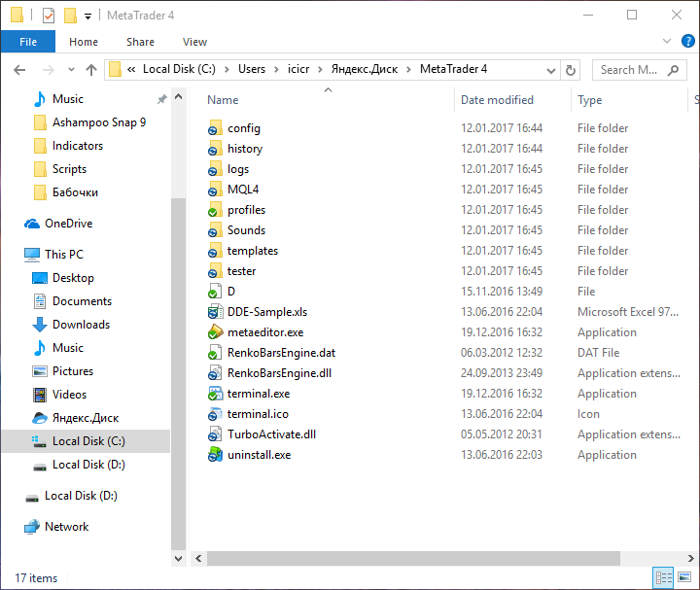Click the profiles folder icon
The height and width of the screenshot is (590, 700).
(215, 210)
